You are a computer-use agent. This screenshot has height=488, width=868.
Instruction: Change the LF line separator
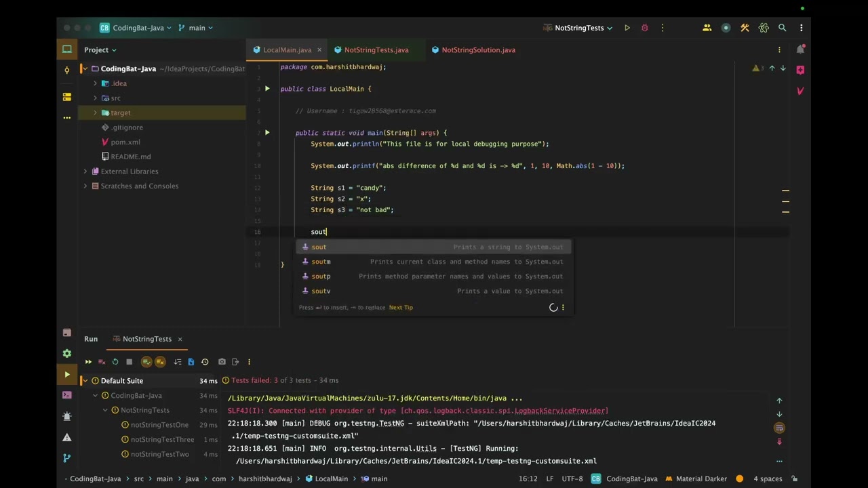pos(550,479)
